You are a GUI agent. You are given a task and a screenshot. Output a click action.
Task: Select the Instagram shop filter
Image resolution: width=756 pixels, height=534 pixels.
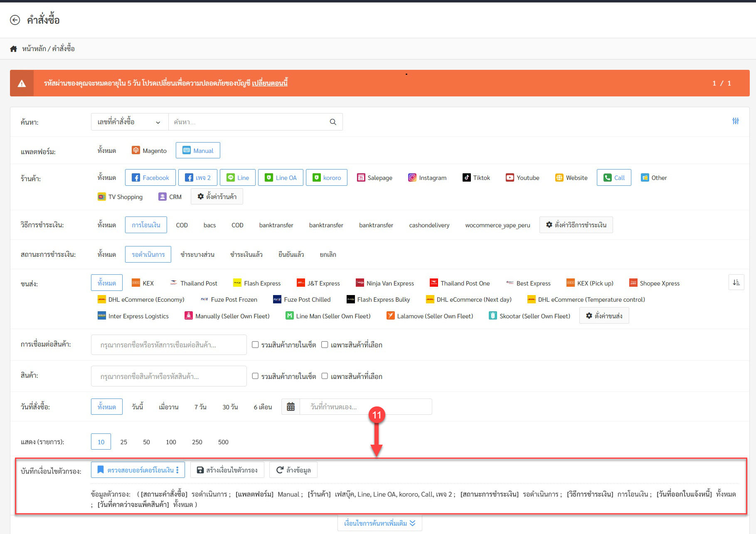coord(427,178)
